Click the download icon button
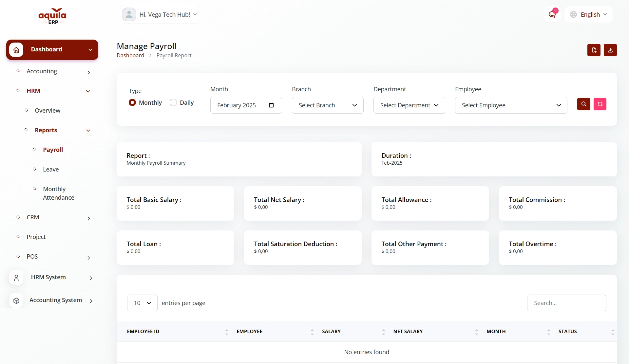 point(610,50)
